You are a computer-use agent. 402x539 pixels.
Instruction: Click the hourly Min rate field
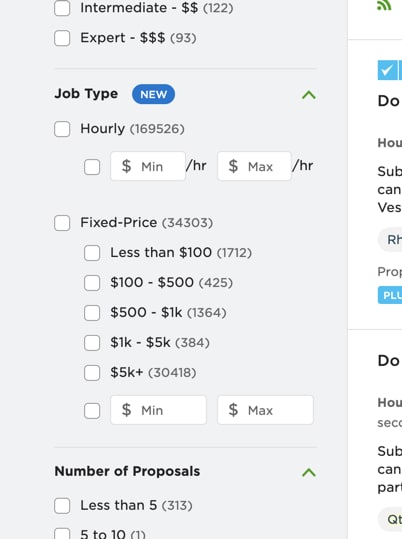(148, 166)
